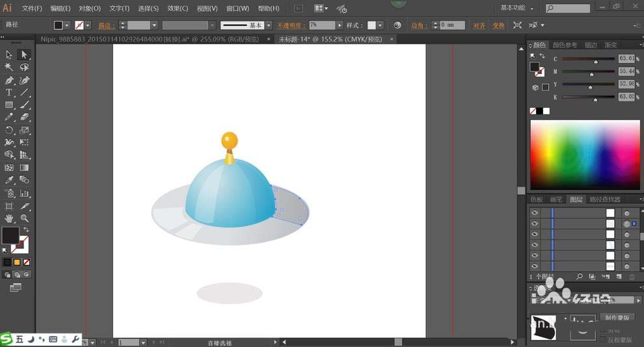The image size is (644, 347).
Task: Select the Eyedropper tool
Action: tap(8, 180)
